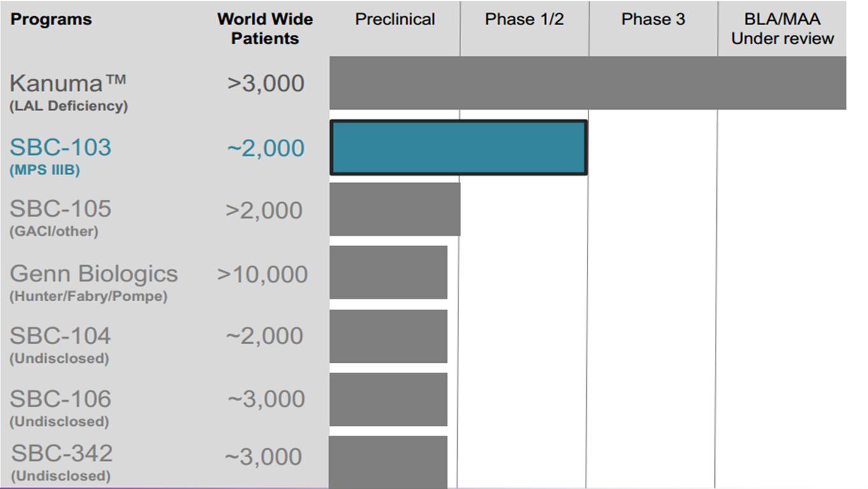Click the SBC-106 program name
868x489 pixels.
[x=61, y=399]
